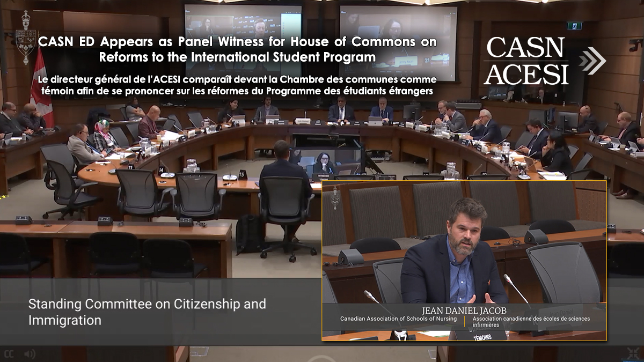This screenshot has width=644, height=362.
Task: Click the 'Standing Committee on Citizenship and Immigration' caption
Action: click(x=147, y=312)
